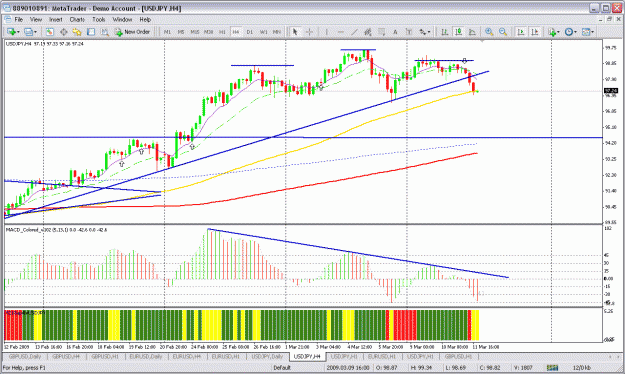Image resolution: width=625 pixels, height=374 pixels.
Task: Select the vertical line drawing tool
Action: click(326, 32)
